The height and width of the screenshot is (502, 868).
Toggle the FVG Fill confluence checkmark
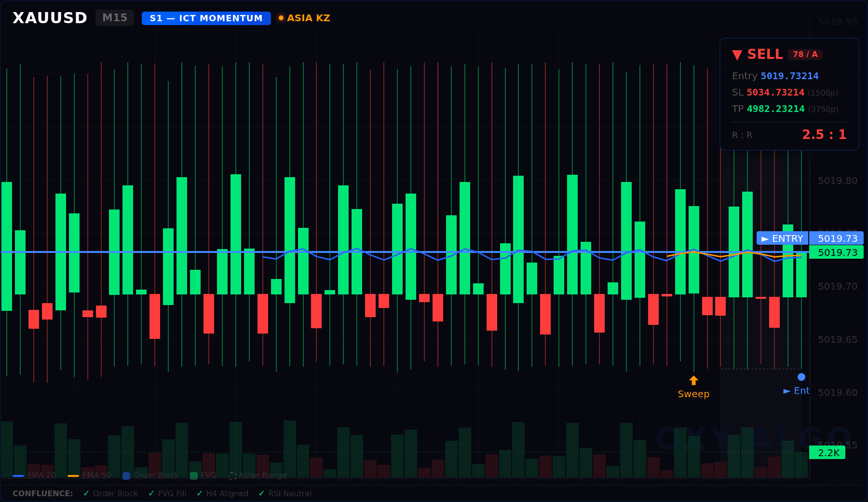(151, 493)
